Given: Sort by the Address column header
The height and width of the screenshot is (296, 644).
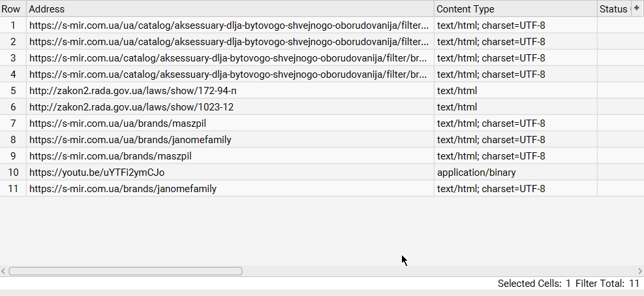Looking at the screenshot, I should [x=230, y=9].
